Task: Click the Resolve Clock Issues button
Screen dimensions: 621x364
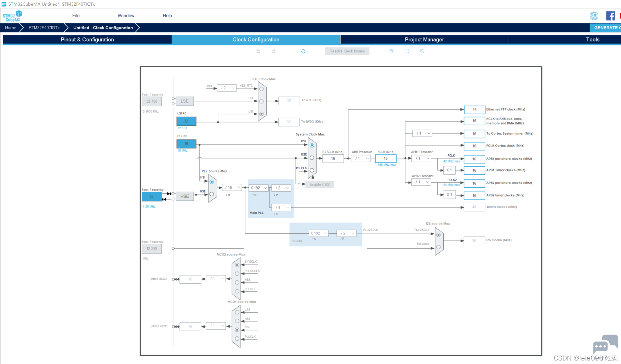Action: point(347,51)
